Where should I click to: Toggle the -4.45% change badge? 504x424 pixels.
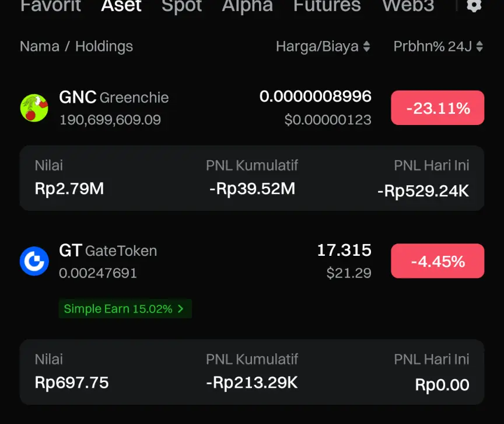437,261
